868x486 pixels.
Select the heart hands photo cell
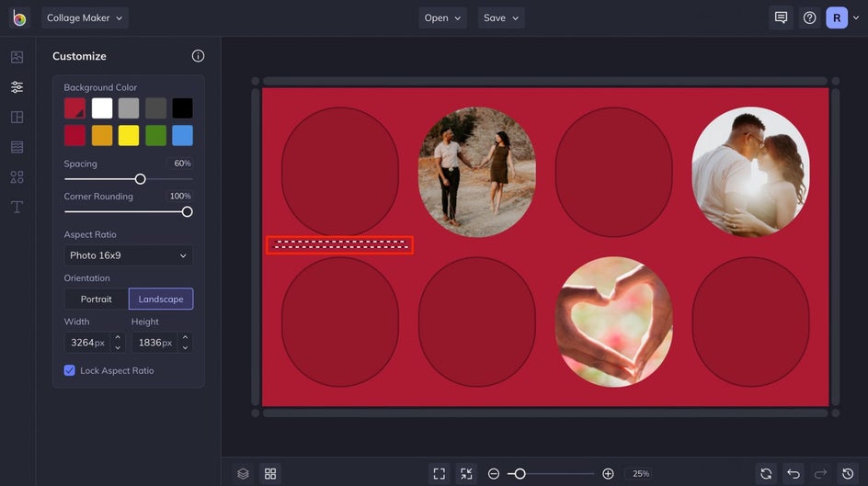click(614, 322)
